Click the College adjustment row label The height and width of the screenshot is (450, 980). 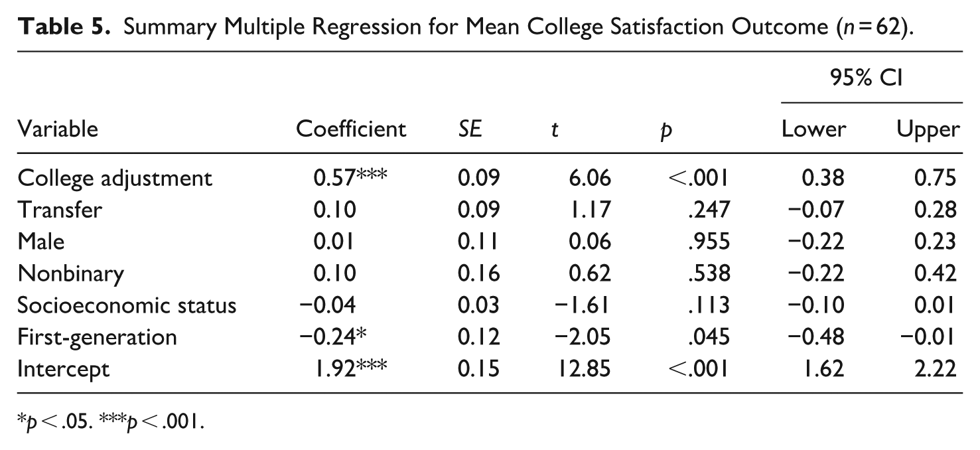115,179
